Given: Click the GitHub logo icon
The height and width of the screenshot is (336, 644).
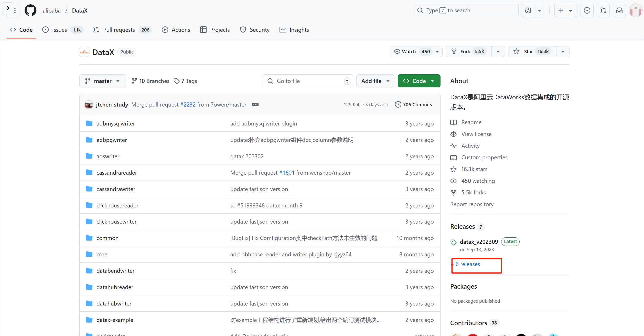Looking at the screenshot, I should (x=30, y=10).
